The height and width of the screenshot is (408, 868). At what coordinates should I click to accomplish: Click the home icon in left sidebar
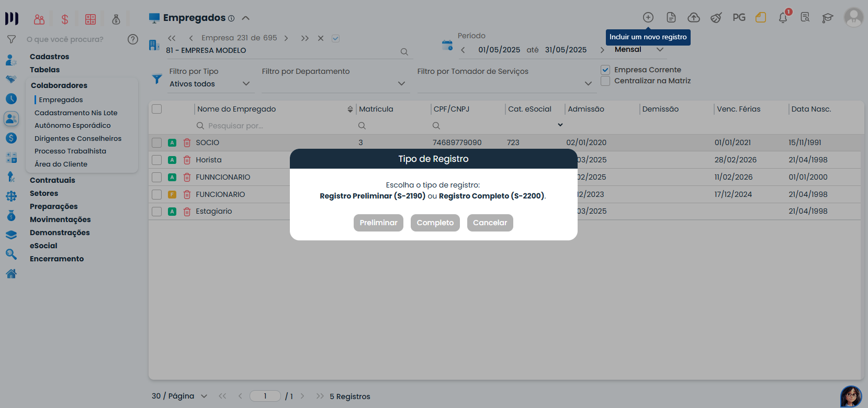coord(11,273)
